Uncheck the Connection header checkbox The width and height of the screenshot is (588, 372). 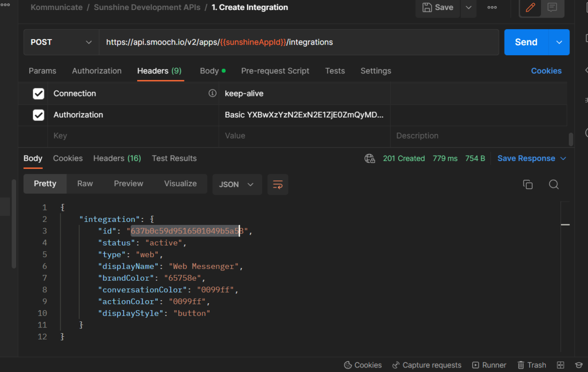point(38,94)
